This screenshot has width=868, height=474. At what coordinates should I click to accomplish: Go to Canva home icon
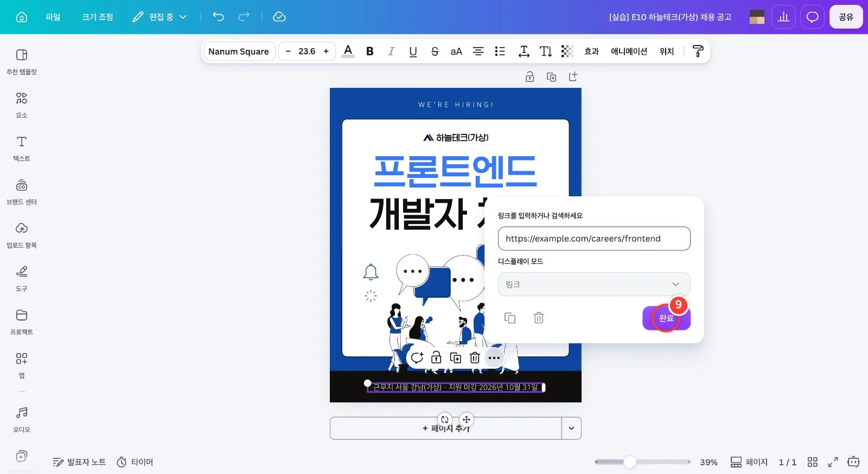[x=22, y=17]
